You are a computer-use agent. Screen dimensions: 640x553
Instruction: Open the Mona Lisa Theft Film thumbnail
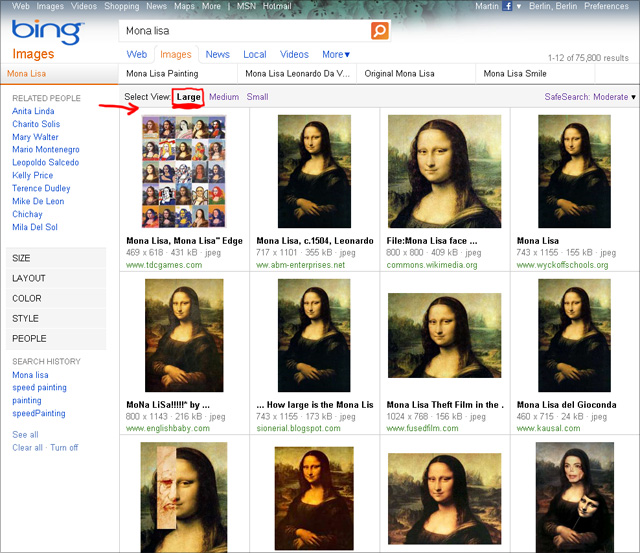tap(444, 335)
